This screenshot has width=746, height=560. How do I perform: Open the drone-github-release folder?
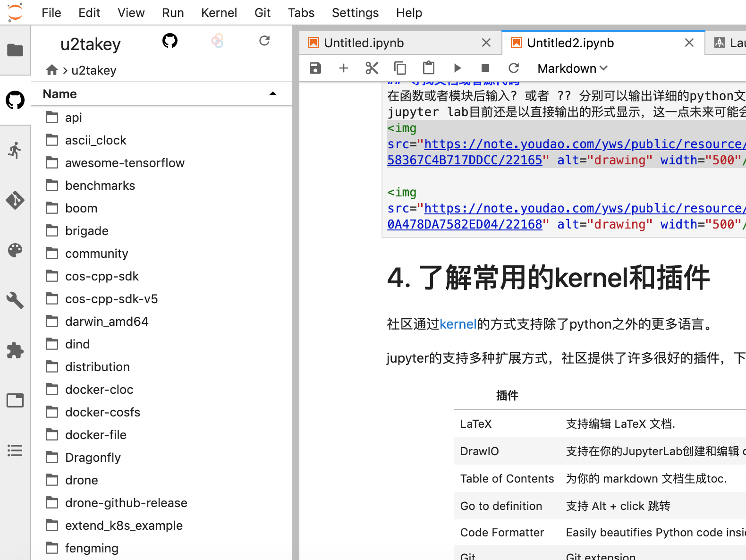pyautogui.click(x=161, y=503)
